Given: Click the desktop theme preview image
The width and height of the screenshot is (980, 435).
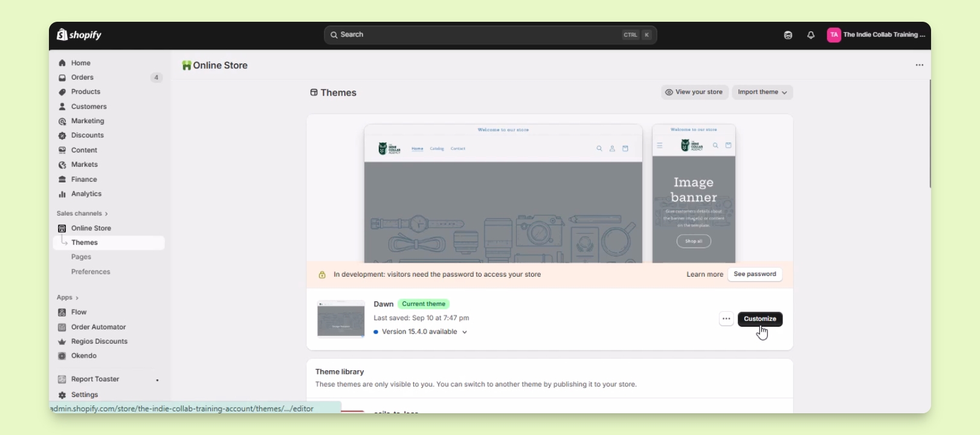Looking at the screenshot, I should click(x=503, y=193).
